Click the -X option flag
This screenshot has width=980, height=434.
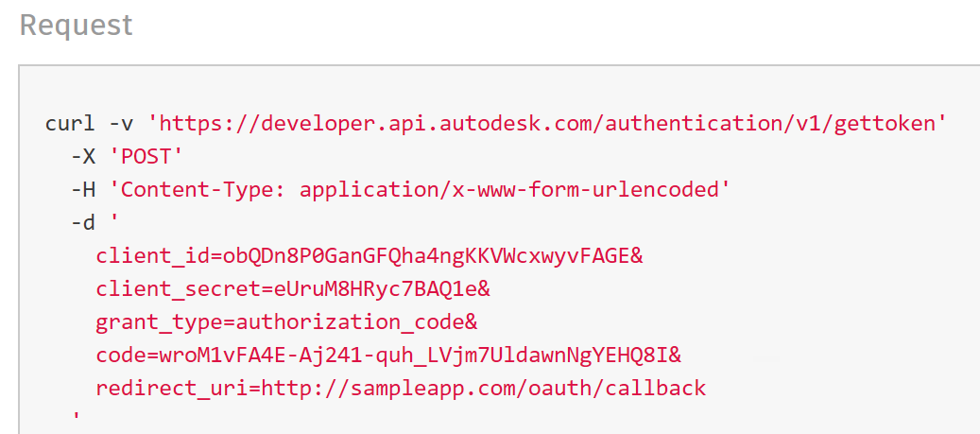pos(82,156)
